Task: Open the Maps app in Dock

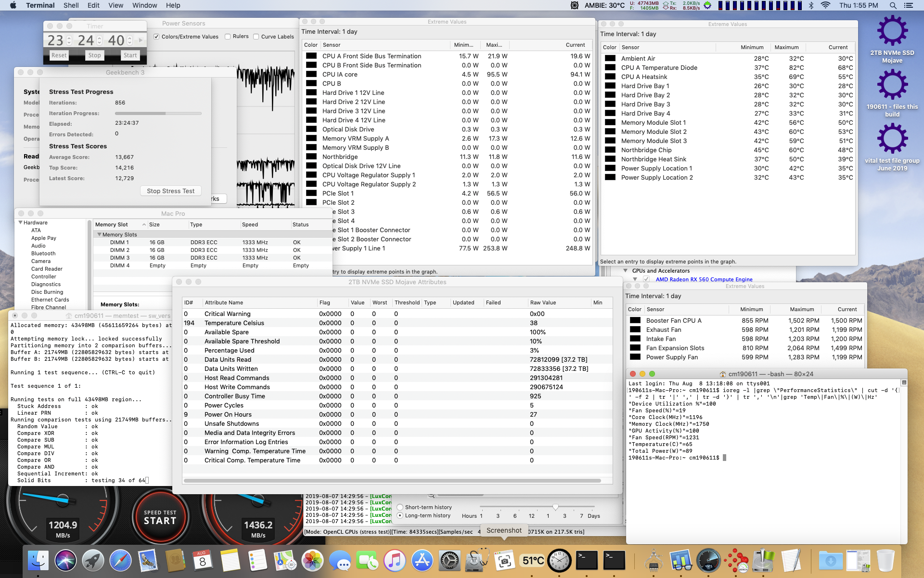Action: click(285, 561)
